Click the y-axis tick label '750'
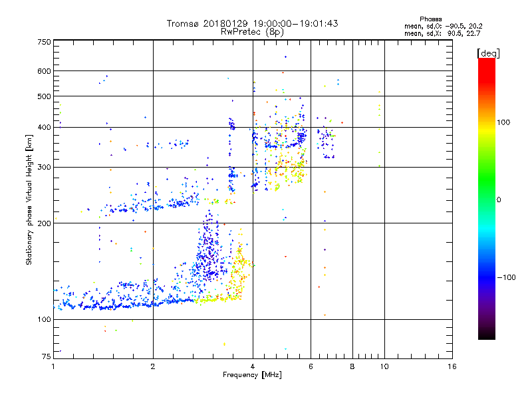Screen dimensions: 532x399 tap(44, 42)
